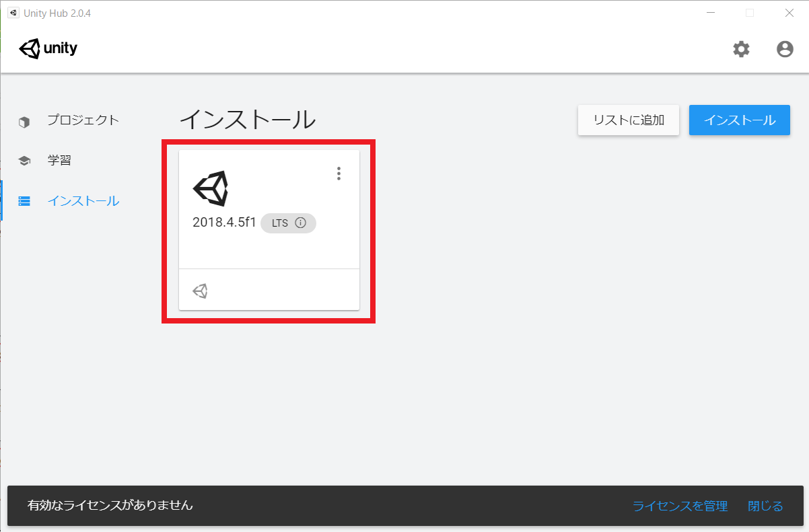
Task: Click the small Unity module icon at card bottom
Action: tap(200, 291)
